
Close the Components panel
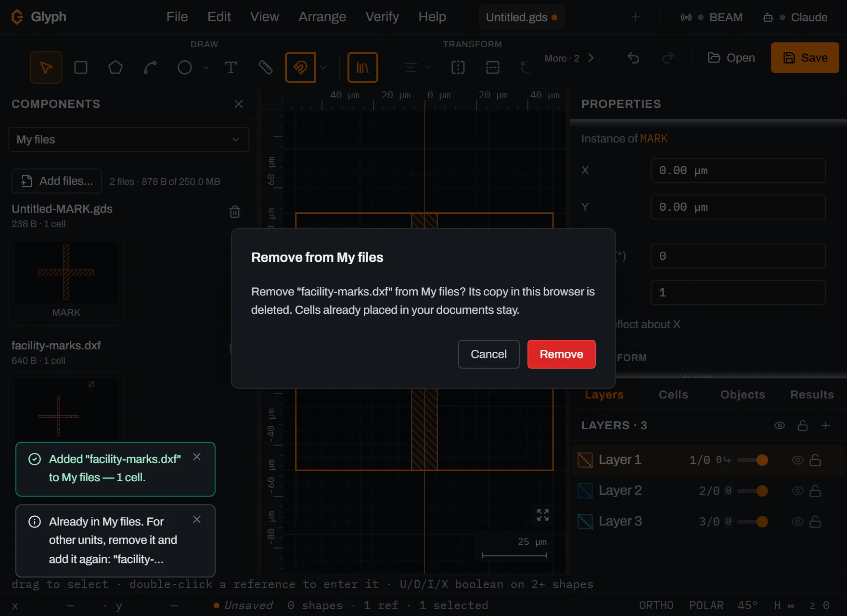click(239, 104)
